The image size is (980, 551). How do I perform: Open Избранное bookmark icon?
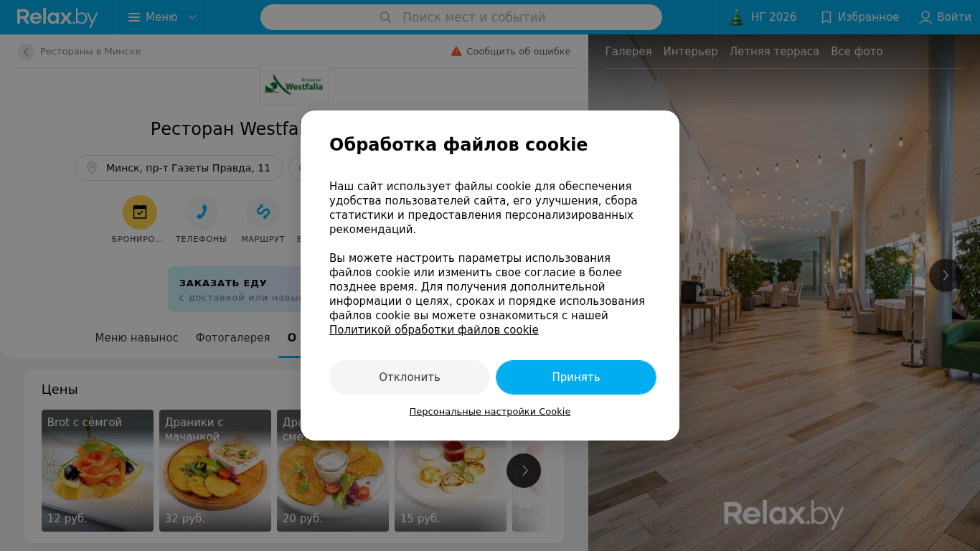point(826,17)
